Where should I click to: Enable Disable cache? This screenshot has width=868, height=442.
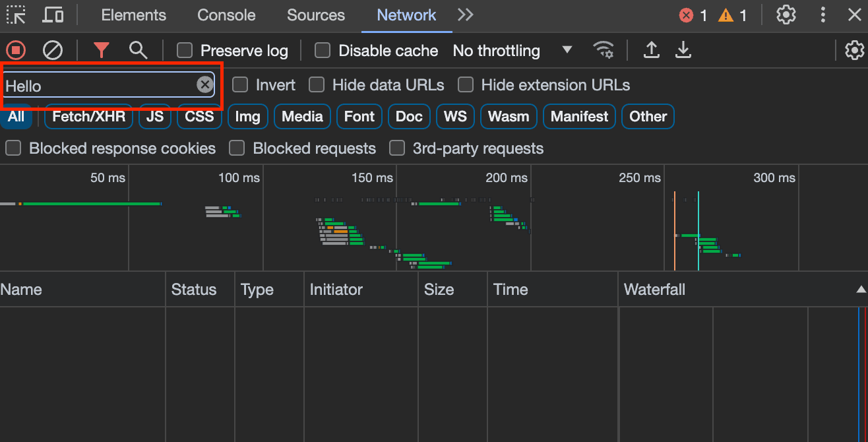[x=322, y=50]
